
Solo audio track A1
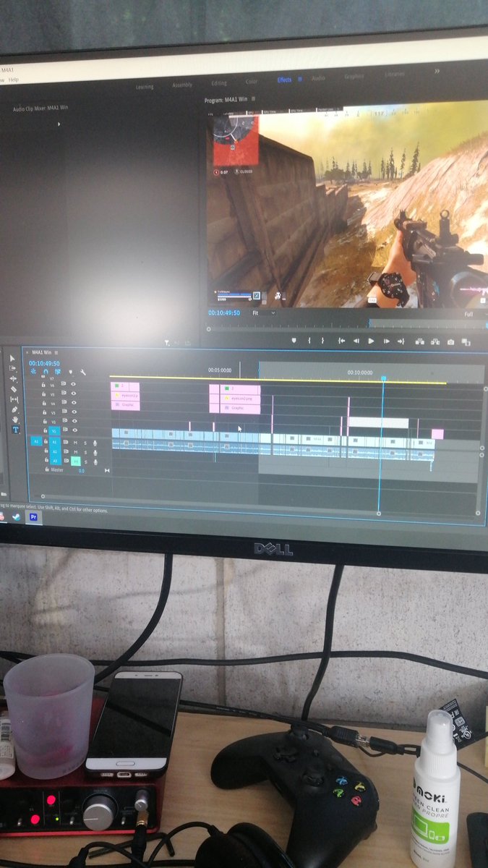[x=85, y=443]
